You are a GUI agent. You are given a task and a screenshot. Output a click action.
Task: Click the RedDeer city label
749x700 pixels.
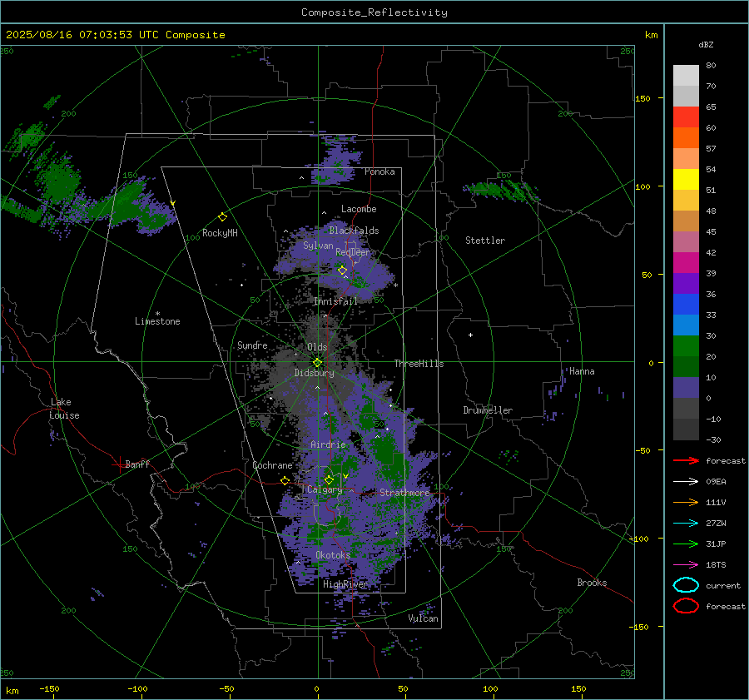[353, 252]
